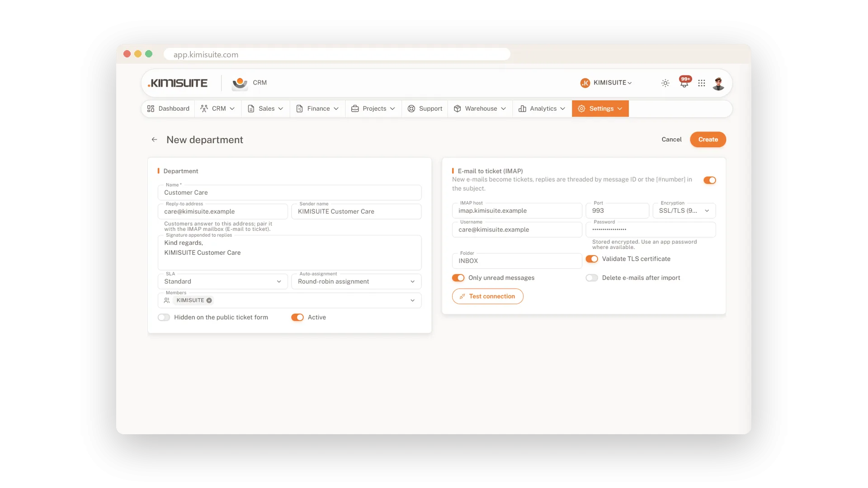Enable Delete e-mails after import
The image size is (868, 488).
[592, 278]
